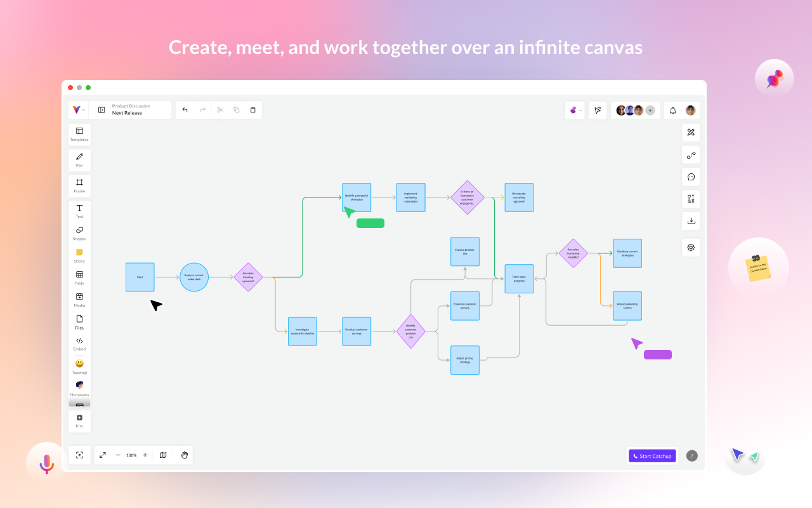Select the Shapes tool

[79, 233]
